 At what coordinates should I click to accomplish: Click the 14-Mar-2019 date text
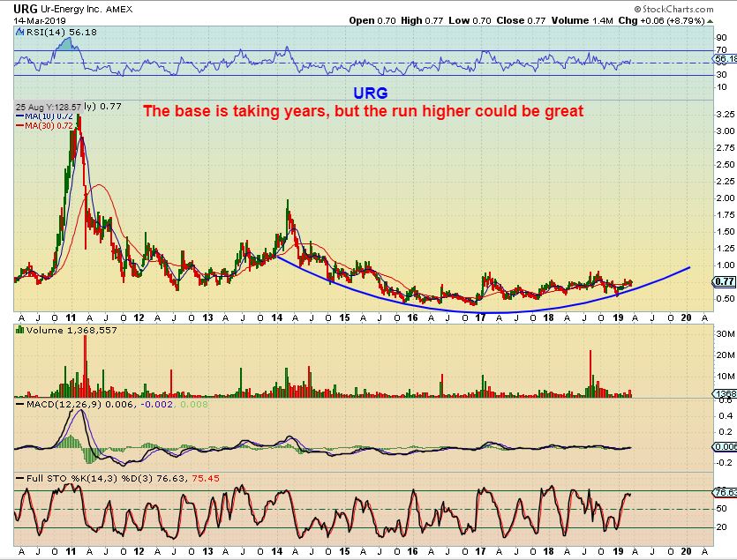tap(40, 21)
